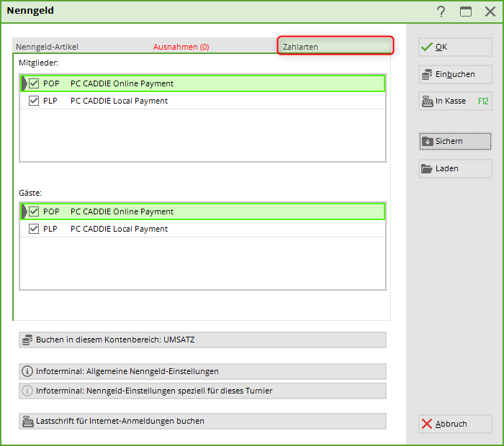504x446 pixels.
Task: Click the green checkmark OK button
Action: coord(454,47)
